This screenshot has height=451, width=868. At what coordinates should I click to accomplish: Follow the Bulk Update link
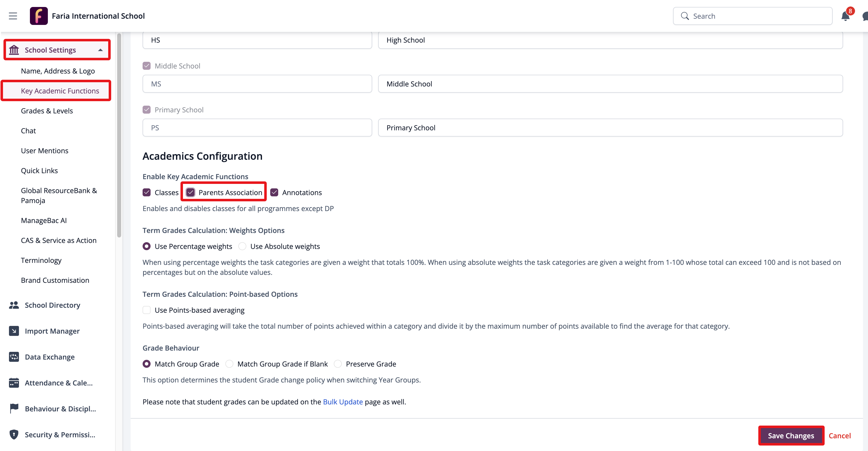(x=343, y=402)
